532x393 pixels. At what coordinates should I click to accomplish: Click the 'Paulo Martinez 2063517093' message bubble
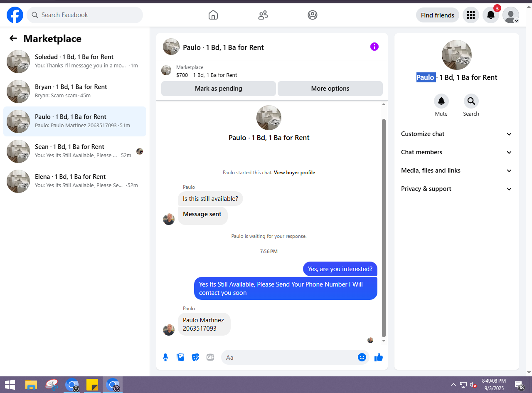[204, 324]
